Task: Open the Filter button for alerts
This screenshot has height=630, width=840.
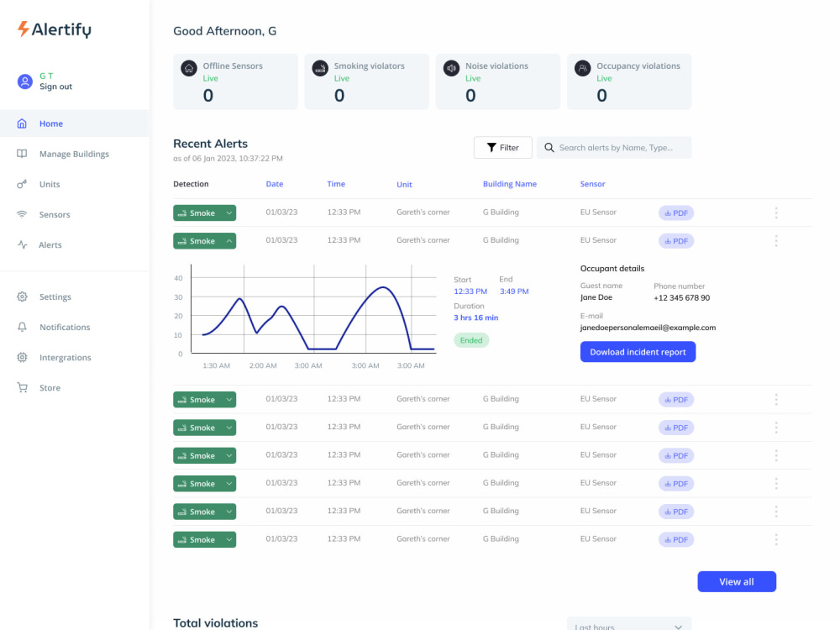Action: (502, 147)
